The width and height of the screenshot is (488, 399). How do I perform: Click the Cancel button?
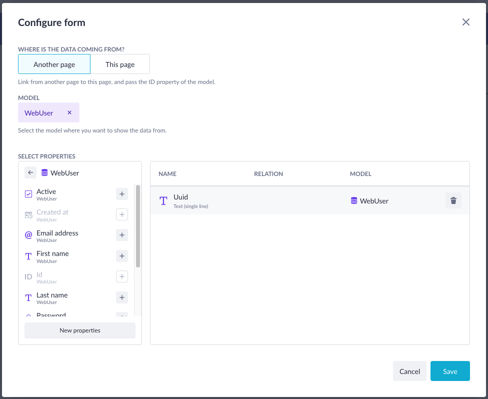click(x=410, y=371)
